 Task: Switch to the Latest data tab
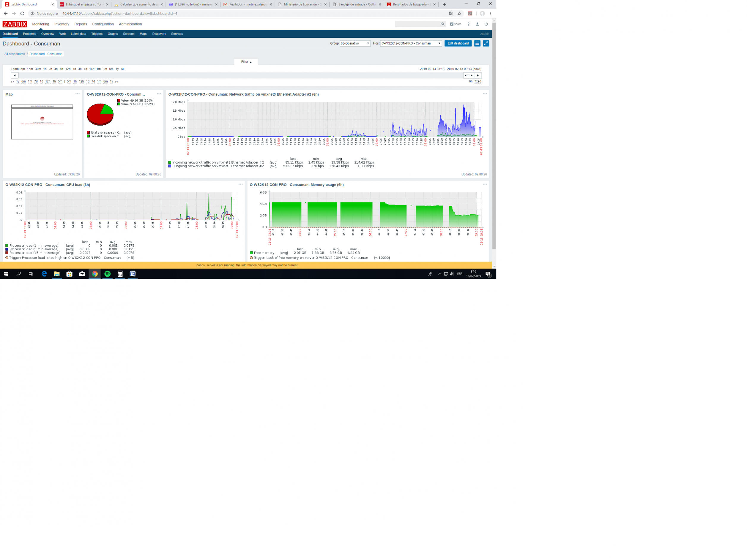[x=78, y=34]
